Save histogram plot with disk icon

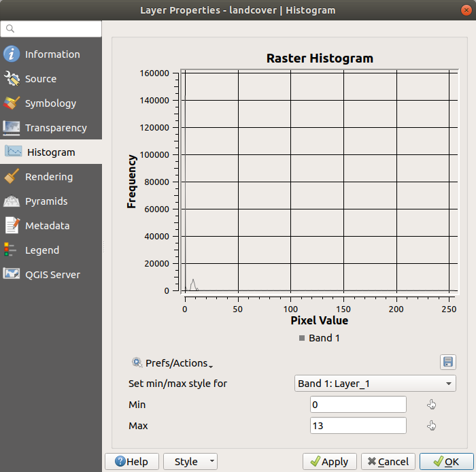[x=447, y=362]
